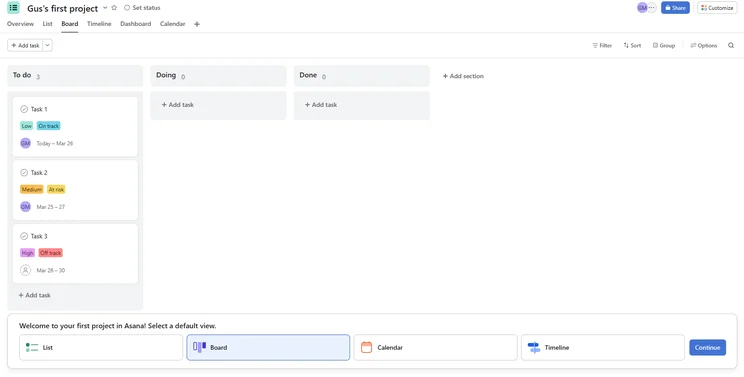Click the Continue button
This screenshot has height=377, width=744.
tap(707, 348)
